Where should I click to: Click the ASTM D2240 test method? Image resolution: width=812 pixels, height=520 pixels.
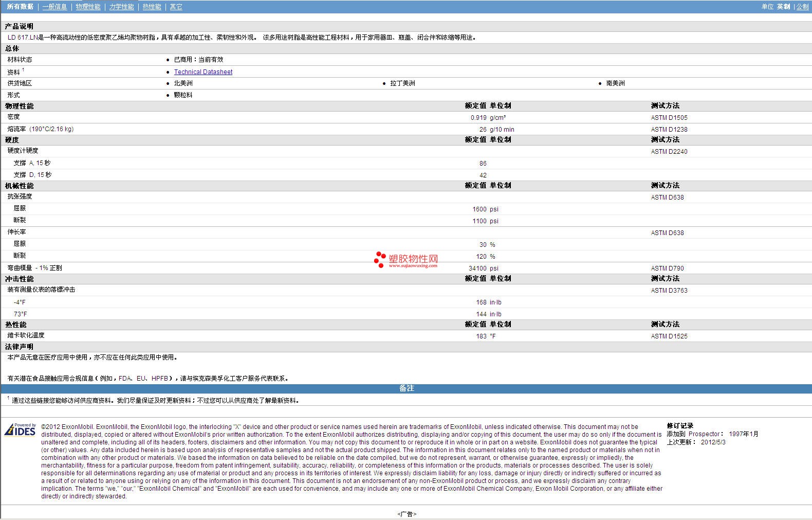pyautogui.click(x=669, y=152)
